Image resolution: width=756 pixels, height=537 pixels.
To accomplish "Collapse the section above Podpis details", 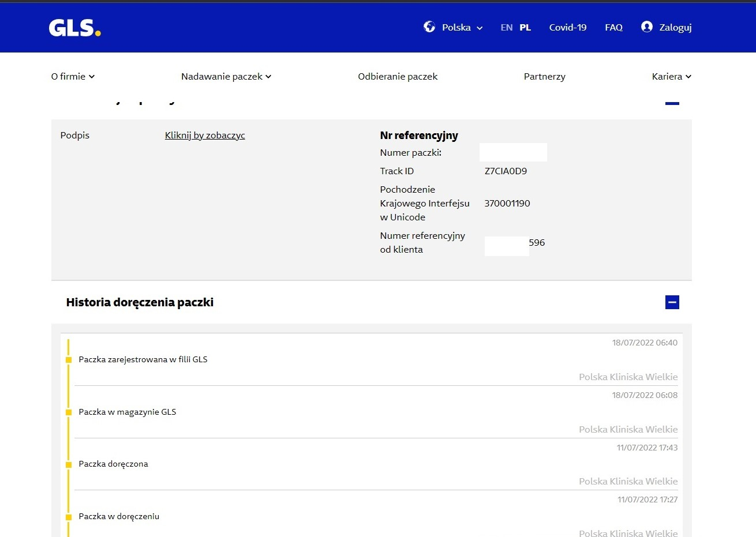I will click(672, 103).
